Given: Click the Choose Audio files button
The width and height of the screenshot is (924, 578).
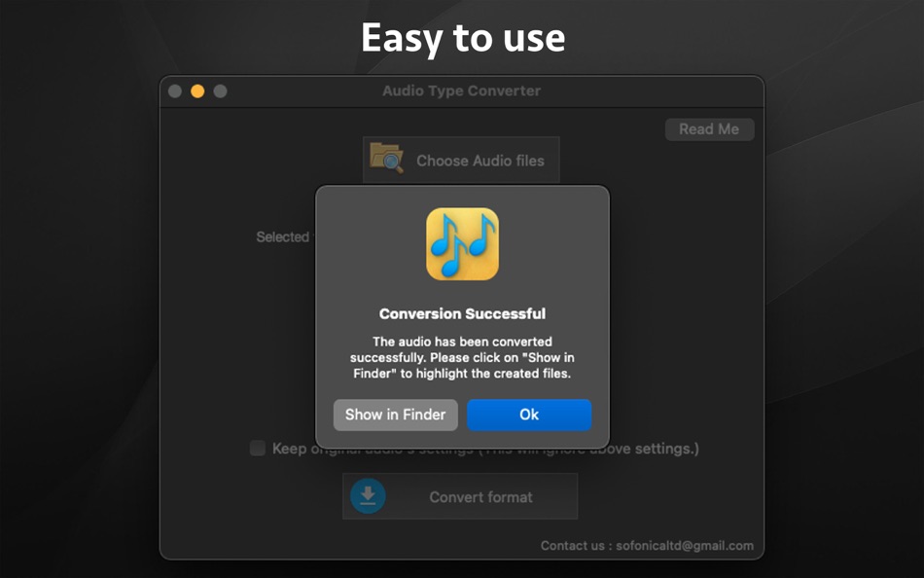Looking at the screenshot, I should 460,160.
